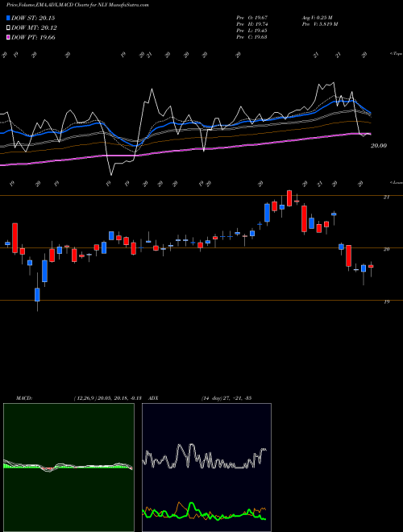Click the blue DOW ST legend swatch
The width and height of the screenshot is (403, 532).
tap(8, 18)
